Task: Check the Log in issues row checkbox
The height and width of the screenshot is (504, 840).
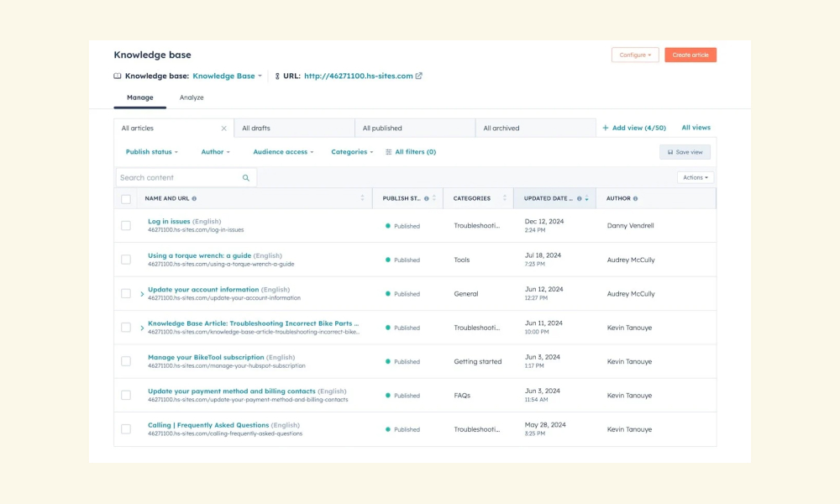Action: tap(126, 225)
